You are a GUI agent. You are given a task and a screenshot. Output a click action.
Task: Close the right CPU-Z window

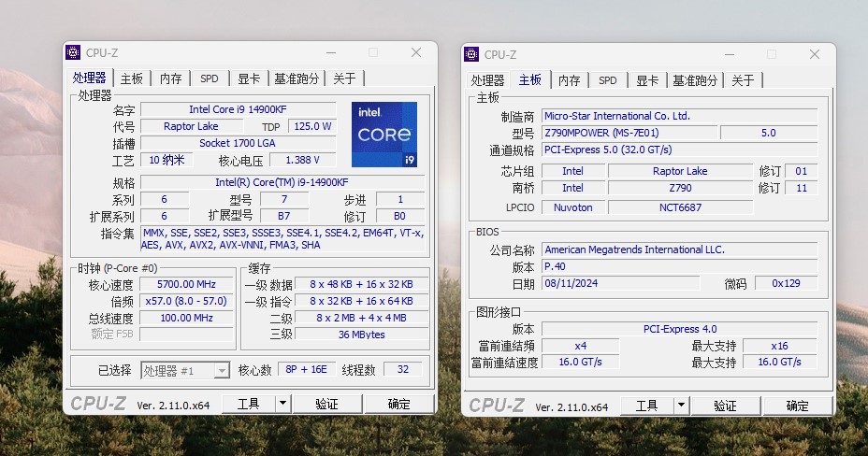(815, 54)
